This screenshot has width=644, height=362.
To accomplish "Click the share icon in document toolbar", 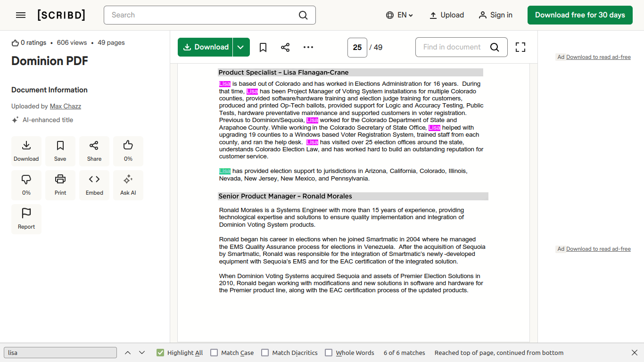I will [285, 47].
